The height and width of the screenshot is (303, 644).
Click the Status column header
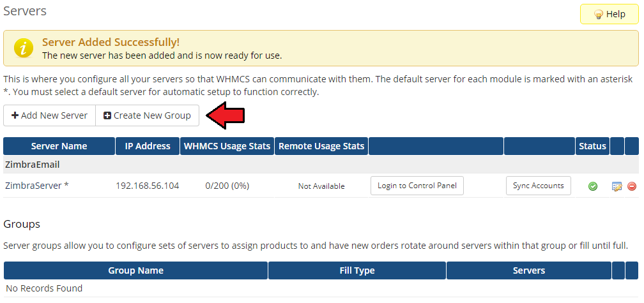click(592, 146)
